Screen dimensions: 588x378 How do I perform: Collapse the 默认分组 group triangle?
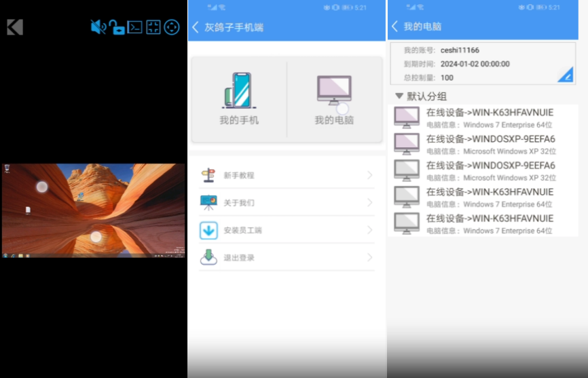[399, 96]
